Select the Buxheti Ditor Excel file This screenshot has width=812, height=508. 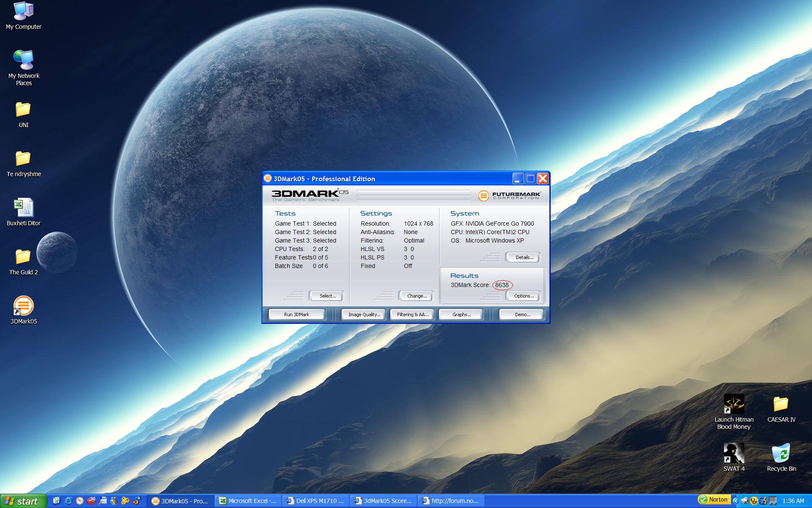point(24,213)
